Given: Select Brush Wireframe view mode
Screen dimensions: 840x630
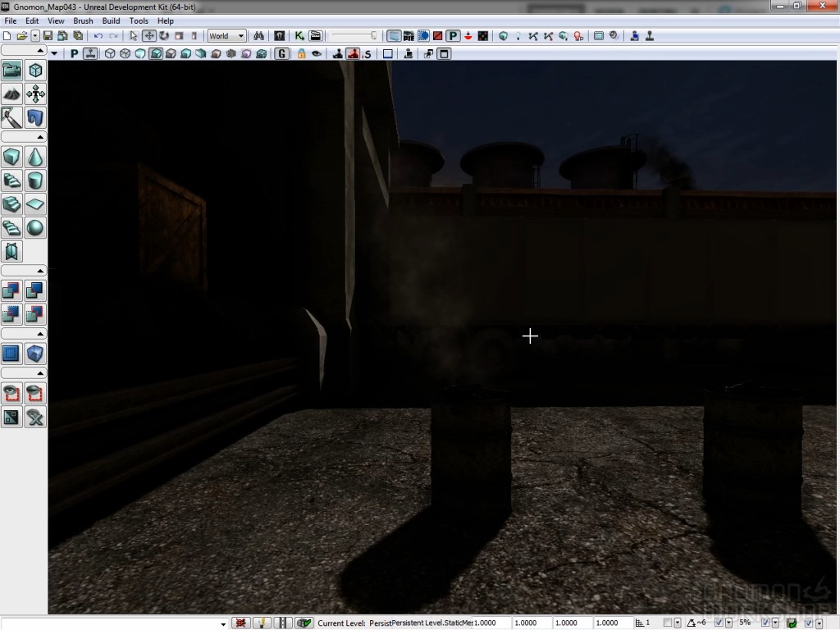Looking at the screenshot, I should click(x=110, y=53).
